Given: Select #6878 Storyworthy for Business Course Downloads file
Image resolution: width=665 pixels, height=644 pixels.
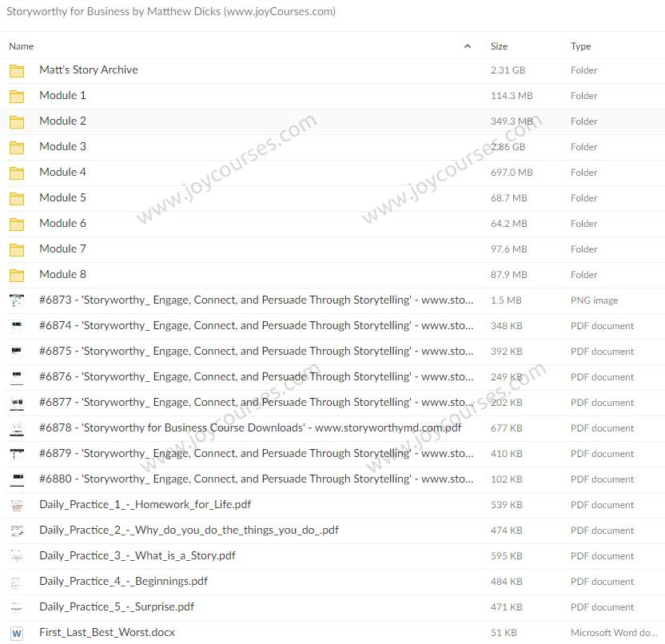Looking at the screenshot, I should point(250,427).
